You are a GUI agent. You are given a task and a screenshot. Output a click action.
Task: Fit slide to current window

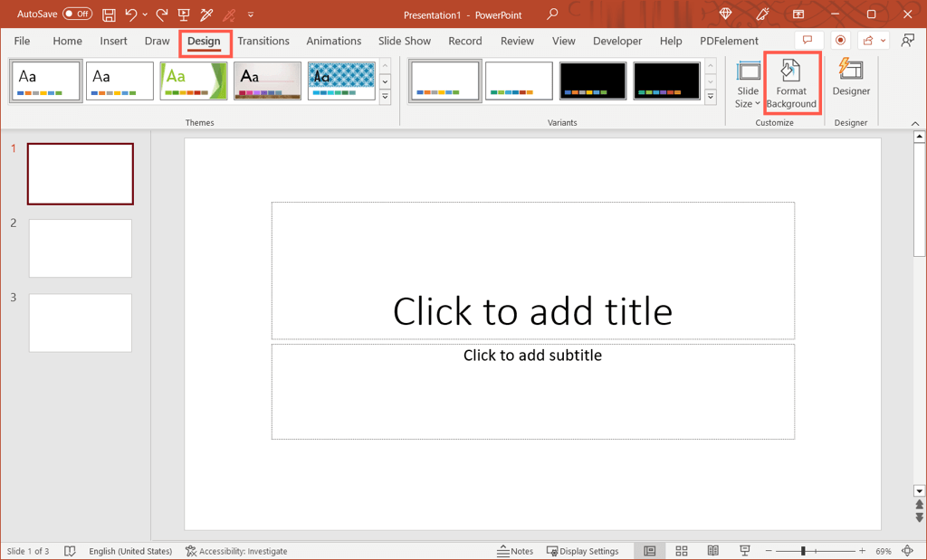[x=907, y=551]
